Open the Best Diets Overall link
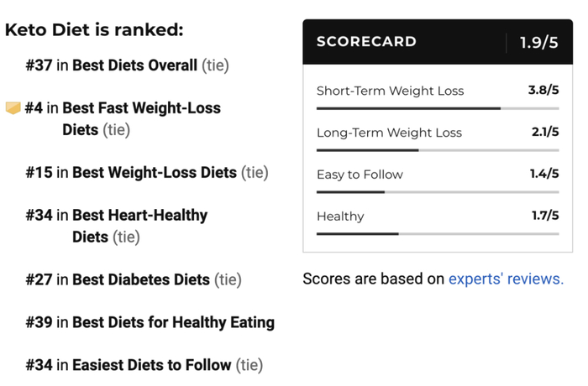Screen dimensions: 588x386 click(134, 65)
